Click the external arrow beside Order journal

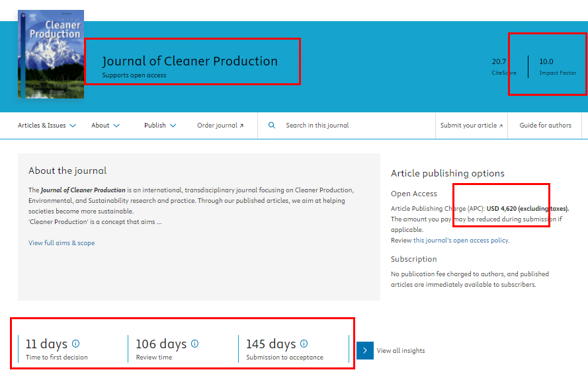coord(241,126)
